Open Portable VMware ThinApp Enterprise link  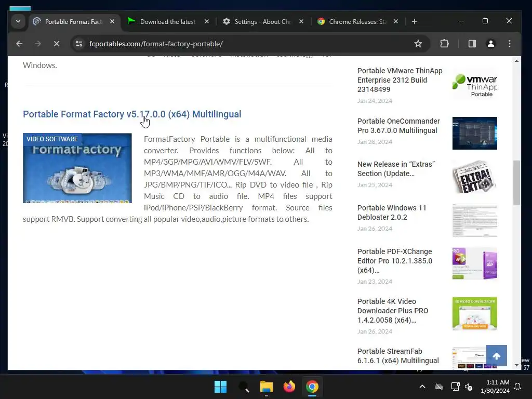tap(400, 80)
